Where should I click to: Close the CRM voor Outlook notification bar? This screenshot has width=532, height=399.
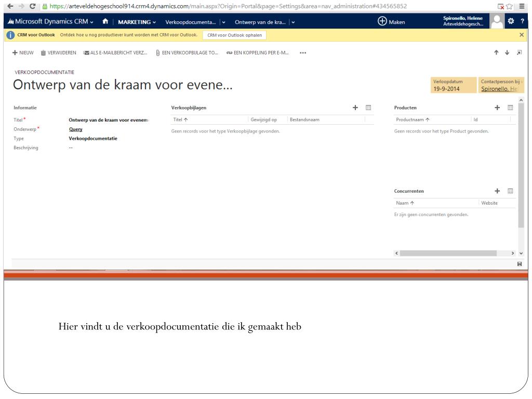522,34
